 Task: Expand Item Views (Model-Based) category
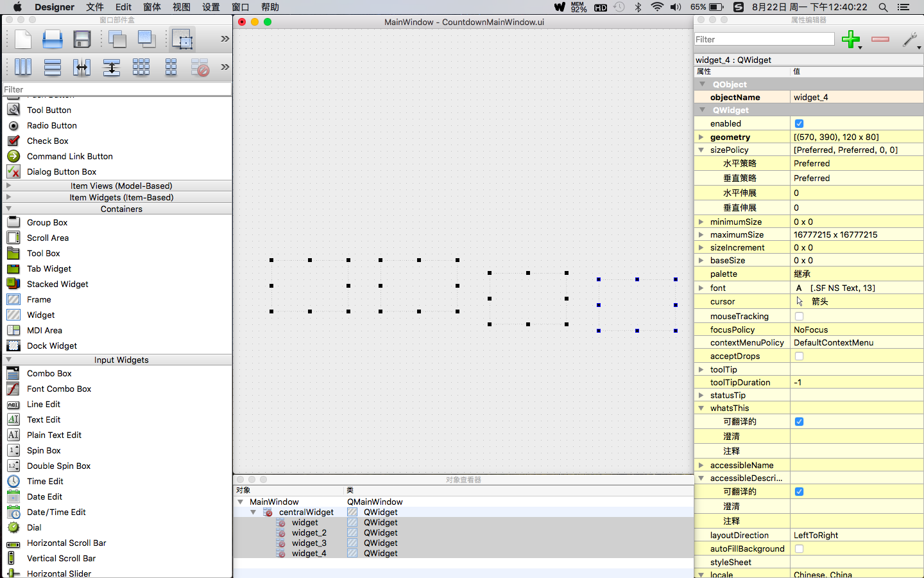8,185
